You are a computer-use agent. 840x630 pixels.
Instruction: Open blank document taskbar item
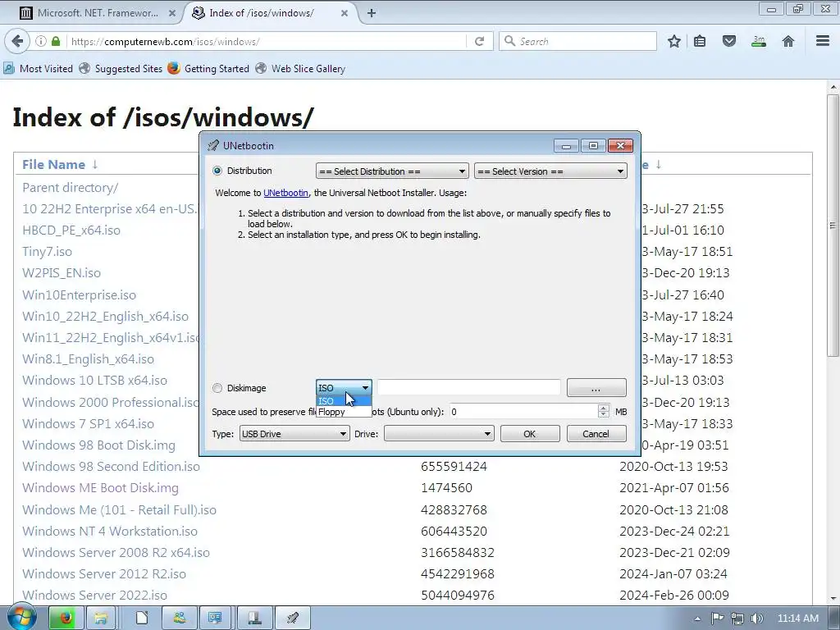(141, 619)
